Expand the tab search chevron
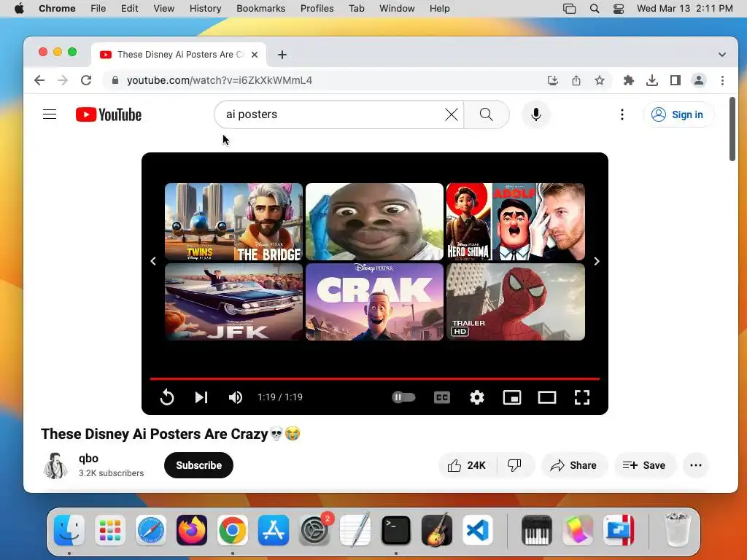 (x=722, y=55)
